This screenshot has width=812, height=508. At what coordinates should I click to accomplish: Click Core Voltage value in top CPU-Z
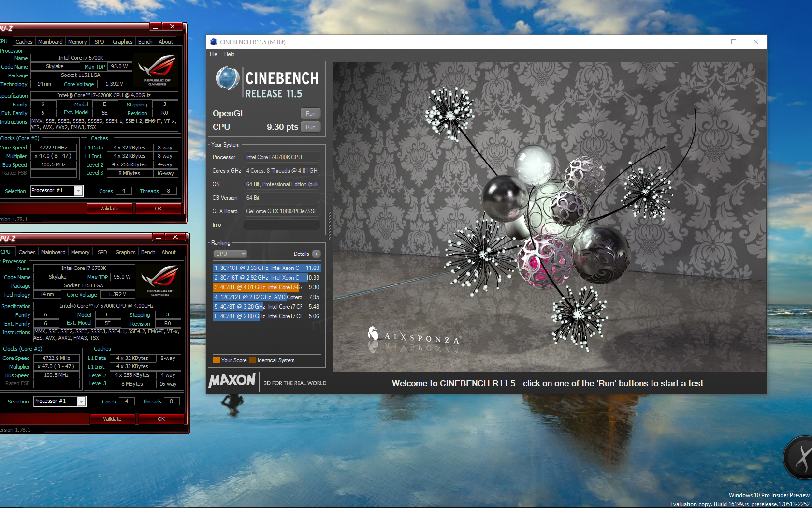click(x=115, y=84)
